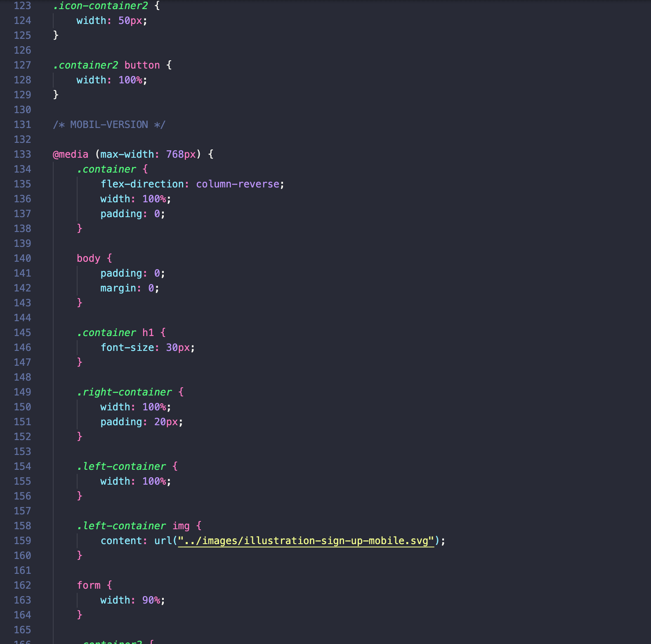Click the url function name on line 159
651x644 pixels.
pos(163,541)
